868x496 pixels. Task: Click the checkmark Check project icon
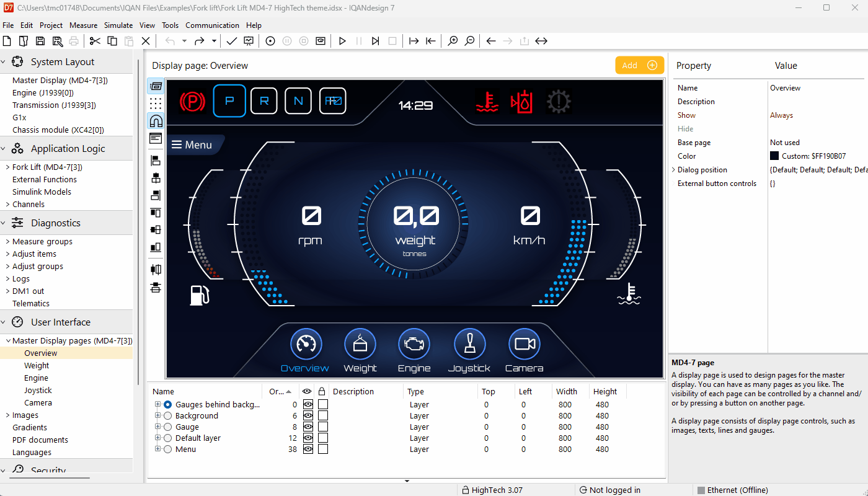click(231, 41)
